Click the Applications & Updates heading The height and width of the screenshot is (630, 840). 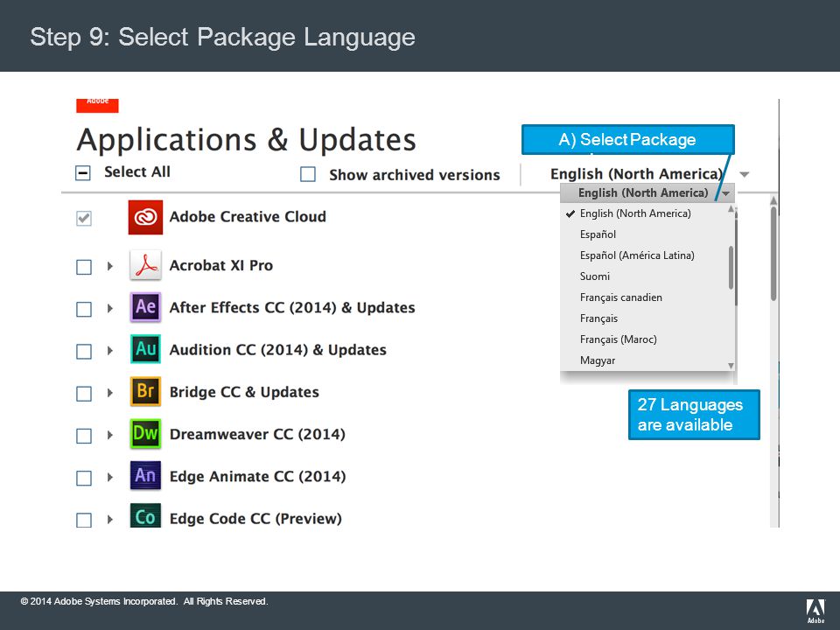(246, 140)
